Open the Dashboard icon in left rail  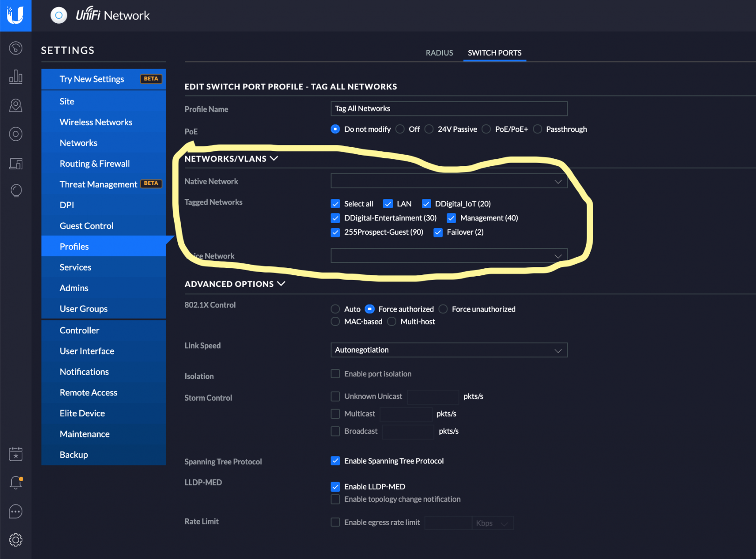click(x=16, y=48)
